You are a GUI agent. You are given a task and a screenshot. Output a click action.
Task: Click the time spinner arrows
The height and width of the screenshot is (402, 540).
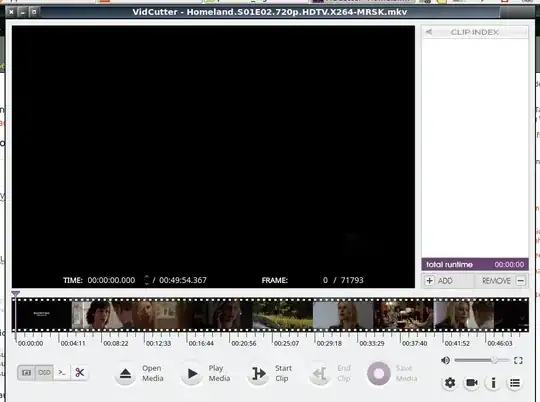pyautogui.click(x=147, y=280)
